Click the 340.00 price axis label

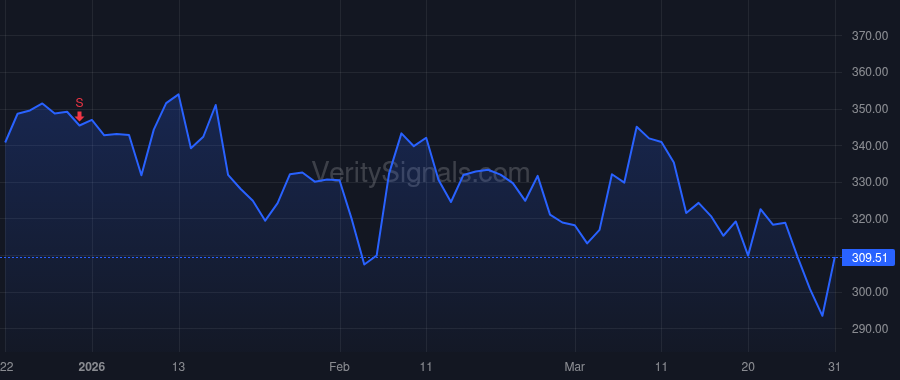coord(870,146)
